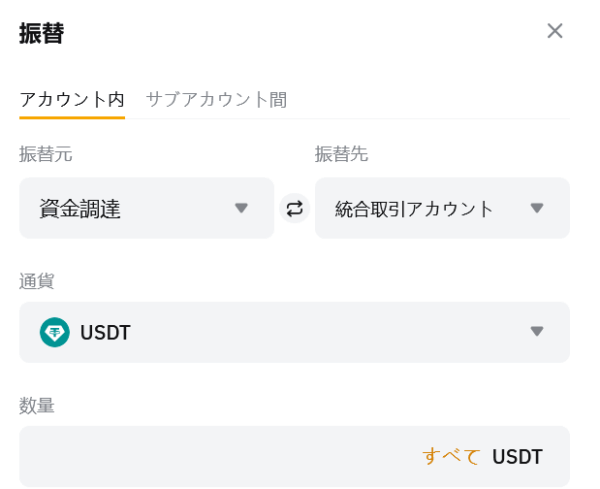Screen dimensions: 600x489
Task: Switch to the アカウント内 tab
Action: click(72, 99)
